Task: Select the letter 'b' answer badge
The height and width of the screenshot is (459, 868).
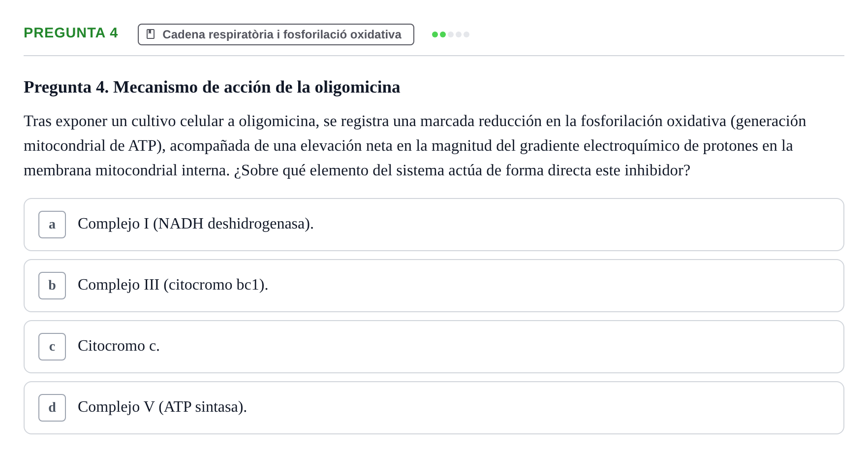Action: [x=52, y=286]
